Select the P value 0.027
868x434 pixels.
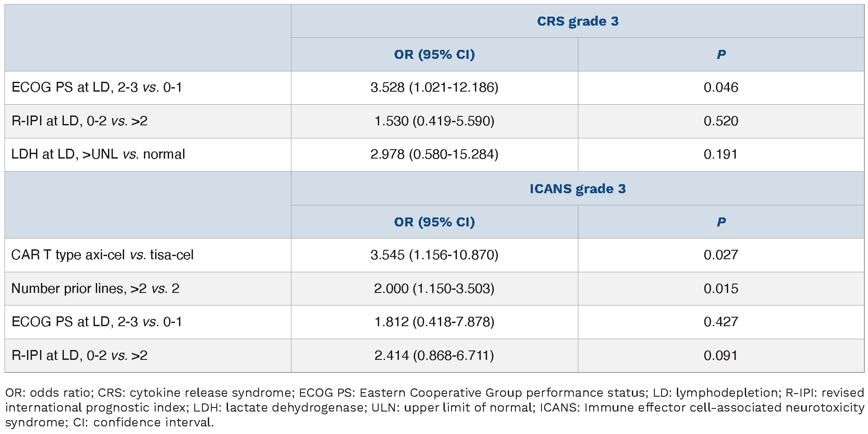[721, 255]
